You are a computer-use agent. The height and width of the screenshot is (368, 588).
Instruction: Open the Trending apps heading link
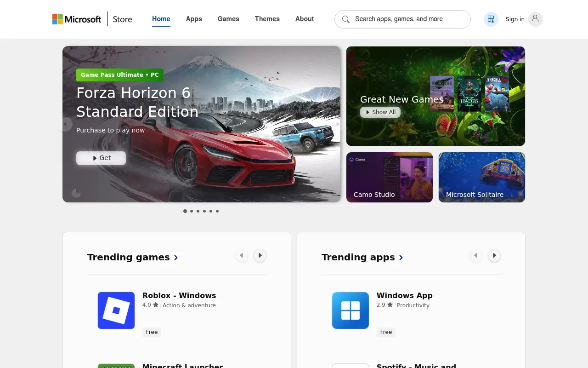[x=358, y=257]
